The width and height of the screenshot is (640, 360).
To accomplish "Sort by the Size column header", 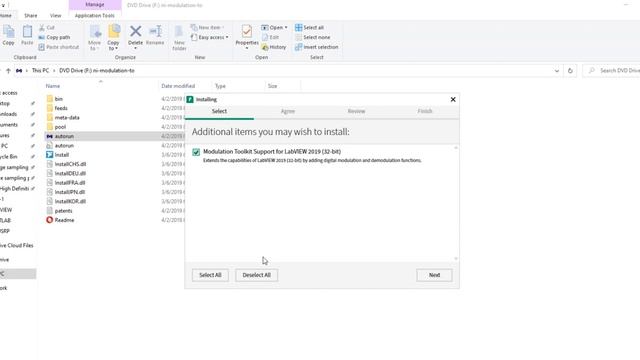I will coord(272,86).
